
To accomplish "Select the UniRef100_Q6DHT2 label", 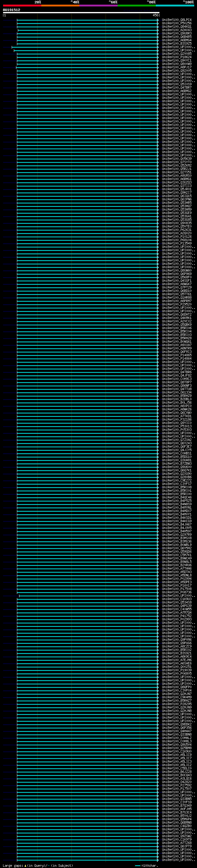I will (176, 314).
